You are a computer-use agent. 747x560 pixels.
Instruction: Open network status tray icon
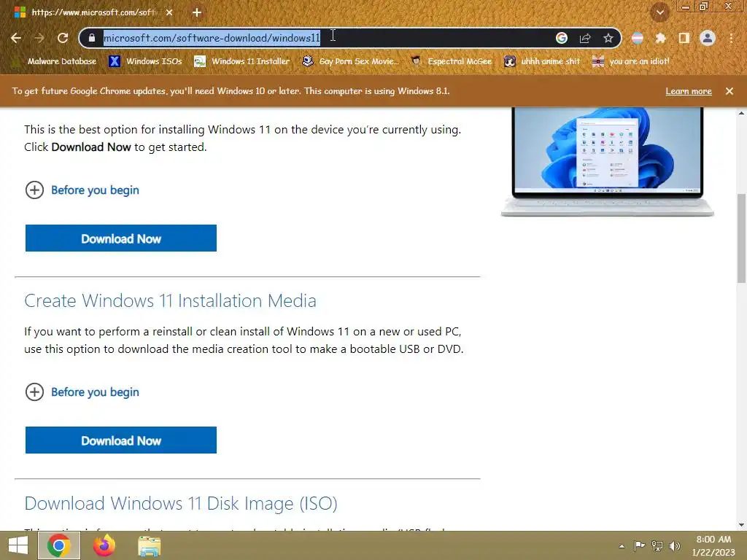pyautogui.click(x=657, y=546)
